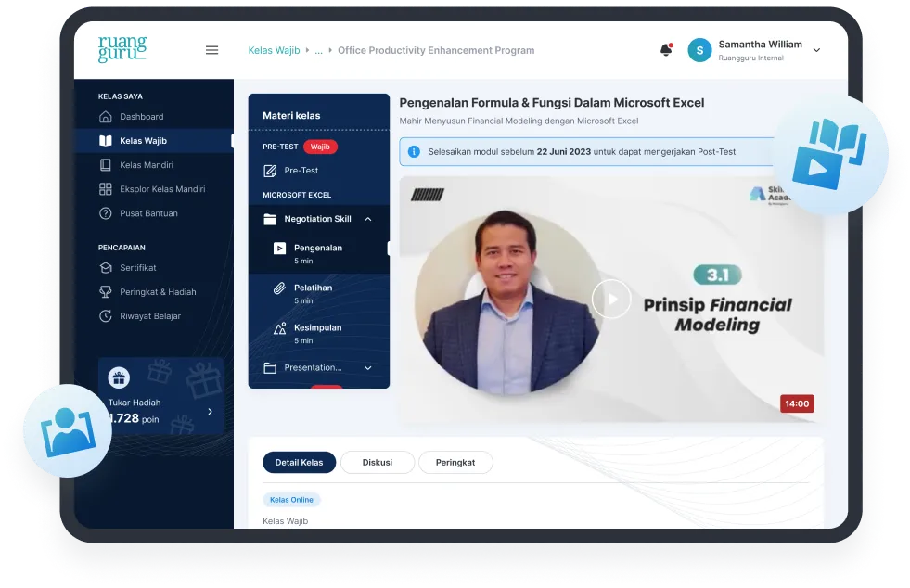The image size is (910, 588).
Task: Click the Kelas Wajib breadcrumb link
Action: pyautogui.click(x=274, y=50)
